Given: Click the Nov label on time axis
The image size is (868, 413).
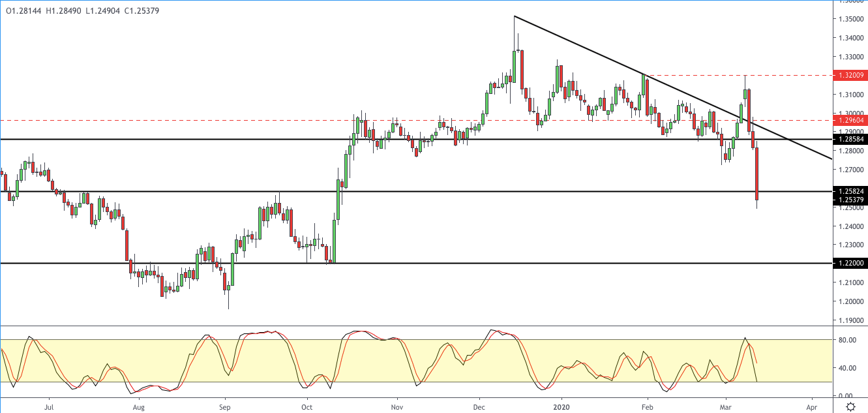Looking at the screenshot, I should [396, 406].
